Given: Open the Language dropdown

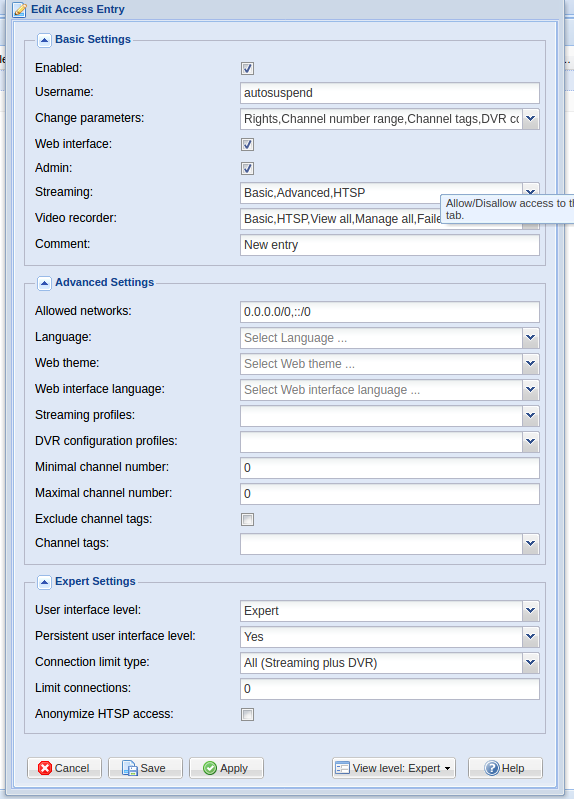Looking at the screenshot, I should (531, 338).
